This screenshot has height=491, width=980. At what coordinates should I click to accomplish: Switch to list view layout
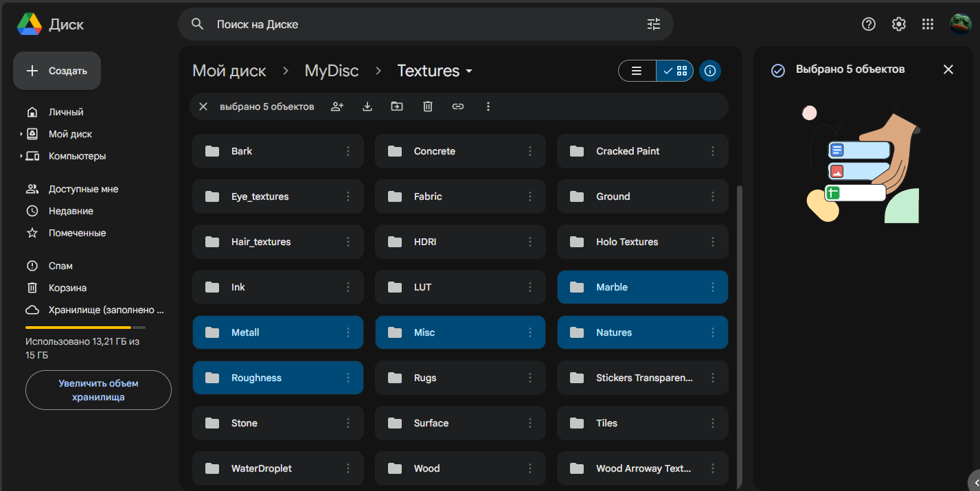point(637,71)
